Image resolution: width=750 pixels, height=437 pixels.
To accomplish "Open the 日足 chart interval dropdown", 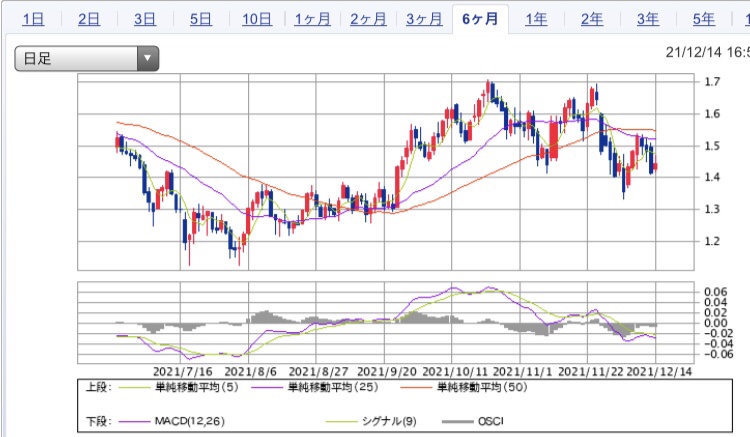I will pos(87,58).
